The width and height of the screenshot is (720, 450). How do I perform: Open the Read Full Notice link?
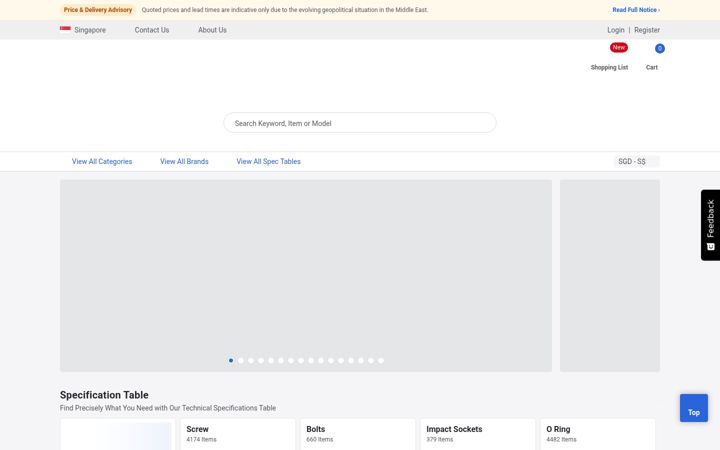(x=636, y=10)
